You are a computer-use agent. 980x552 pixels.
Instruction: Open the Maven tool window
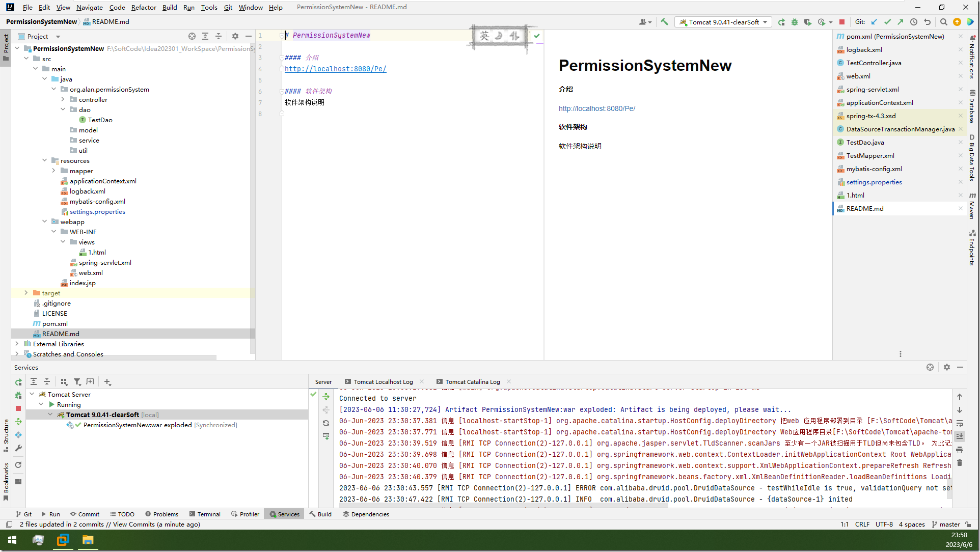point(972,206)
